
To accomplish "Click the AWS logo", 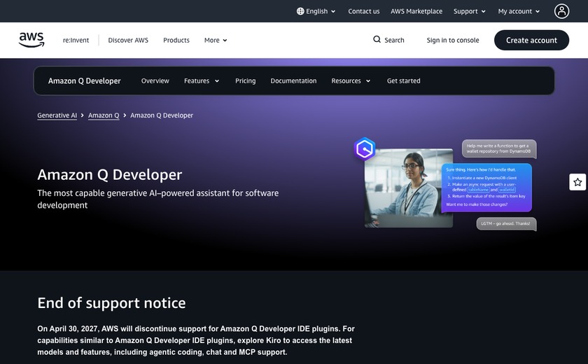I will point(31,40).
